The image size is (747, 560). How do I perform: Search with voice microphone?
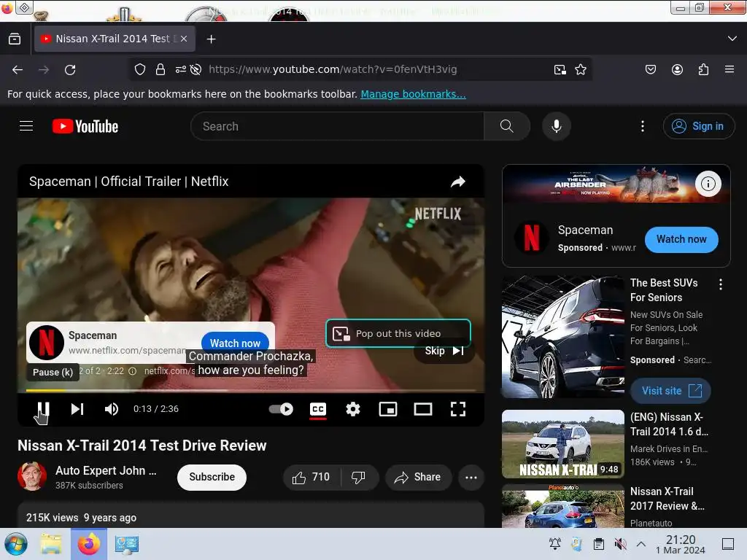click(557, 126)
